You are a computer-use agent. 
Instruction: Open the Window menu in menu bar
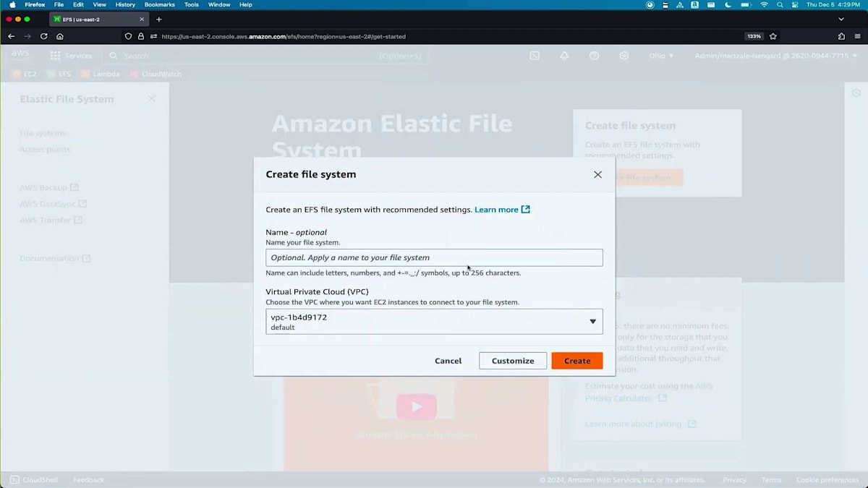pyautogui.click(x=219, y=4)
